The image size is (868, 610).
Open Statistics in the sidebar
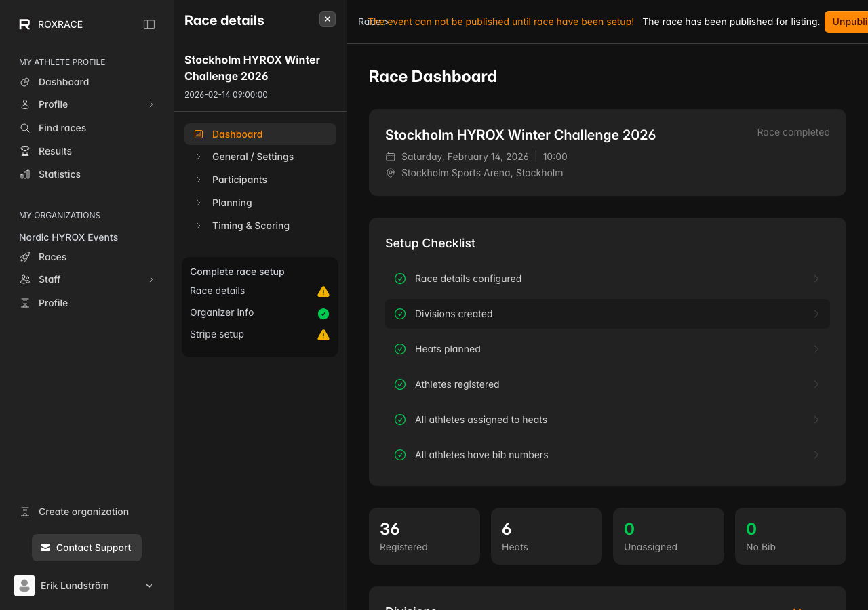pos(87,174)
